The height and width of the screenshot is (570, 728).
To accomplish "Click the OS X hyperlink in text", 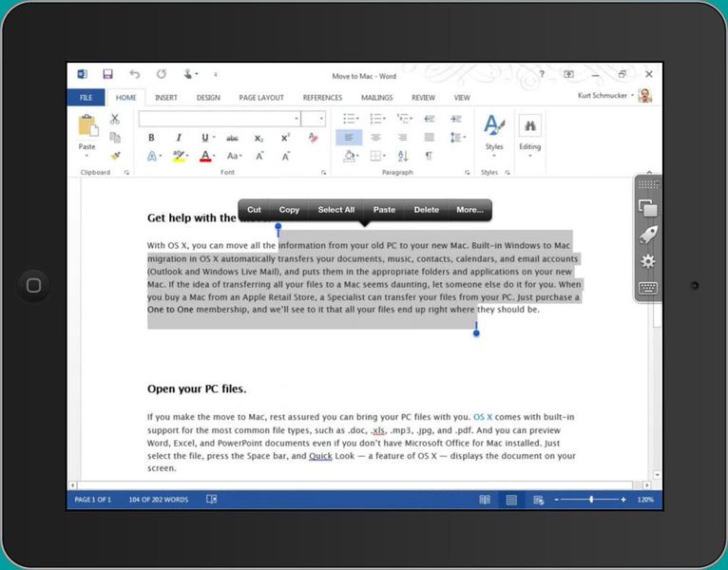I will 483,417.
